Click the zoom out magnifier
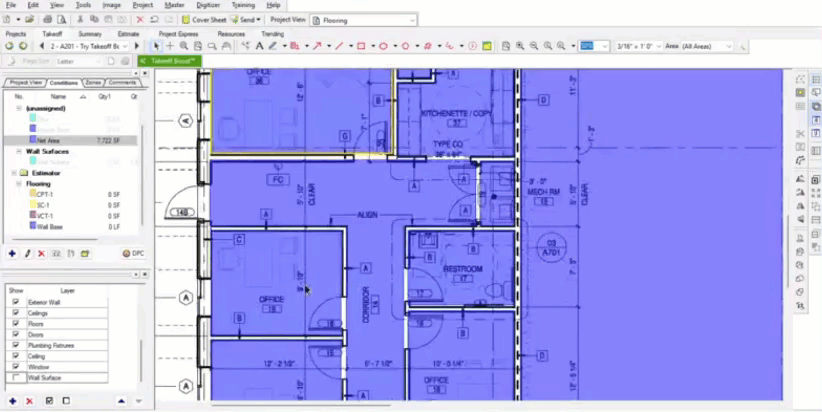This screenshot has width=822, height=412. tap(534, 46)
